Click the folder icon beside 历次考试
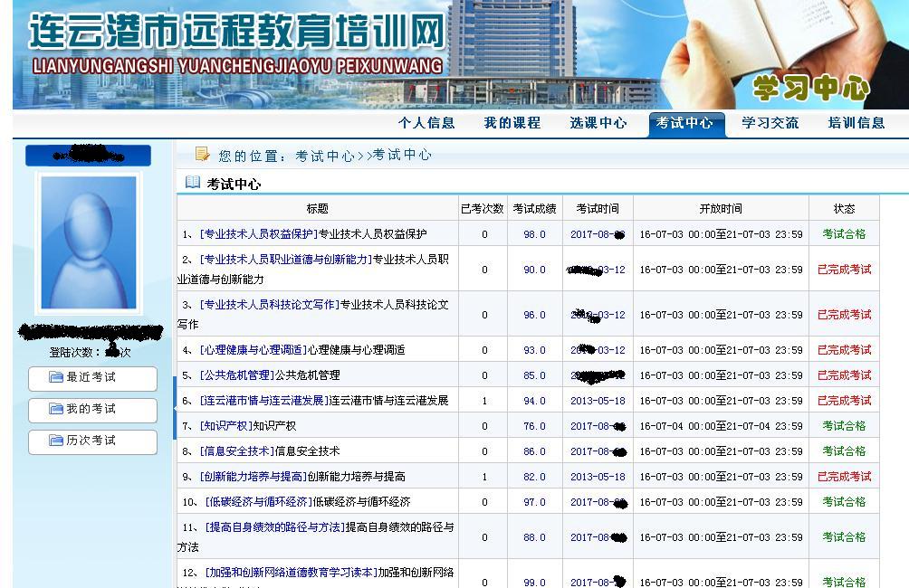The width and height of the screenshot is (909, 588). pos(56,441)
